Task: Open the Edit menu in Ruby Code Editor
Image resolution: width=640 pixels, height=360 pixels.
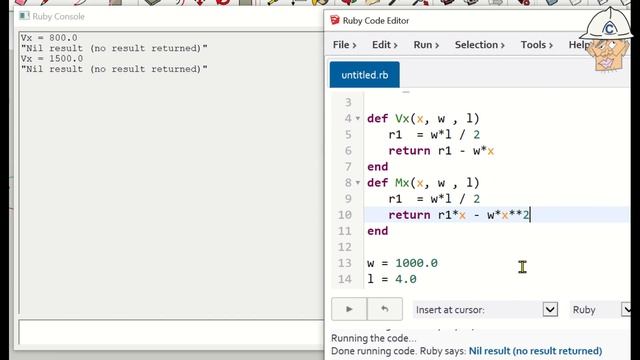Action: tap(384, 45)
